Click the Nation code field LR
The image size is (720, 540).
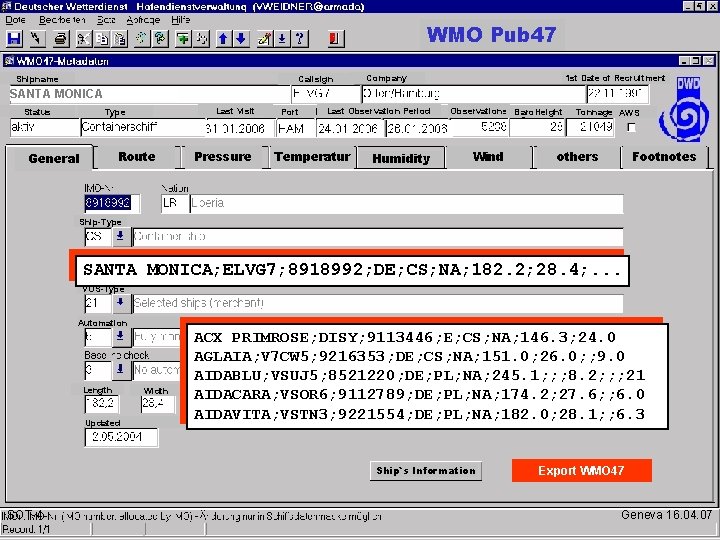pyautogui.click(x=175, y=203)
